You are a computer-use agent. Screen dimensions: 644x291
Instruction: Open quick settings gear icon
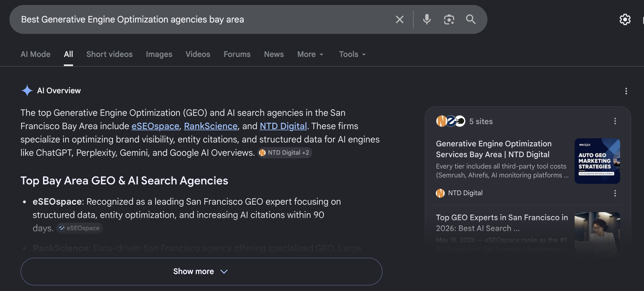[x=625, y=19]
